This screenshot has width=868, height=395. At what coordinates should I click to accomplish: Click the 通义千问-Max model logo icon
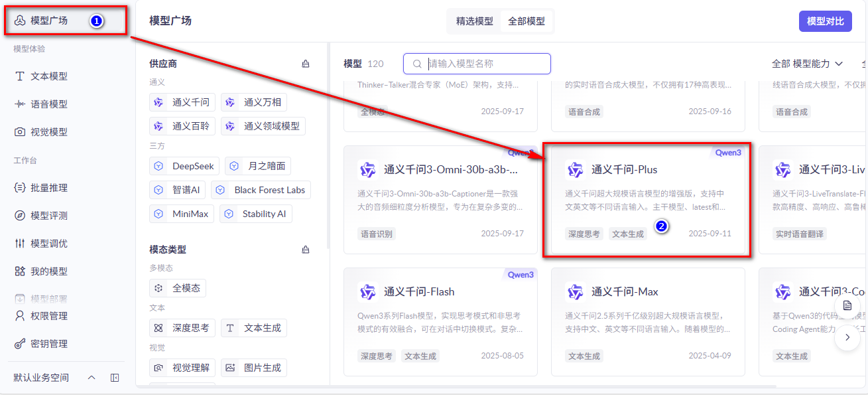click(x=574, y=292)
